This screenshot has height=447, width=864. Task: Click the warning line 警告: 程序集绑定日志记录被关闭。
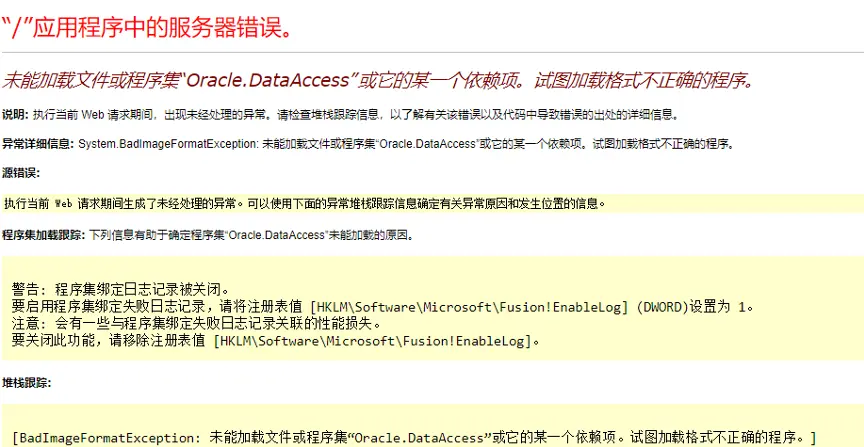120,288
